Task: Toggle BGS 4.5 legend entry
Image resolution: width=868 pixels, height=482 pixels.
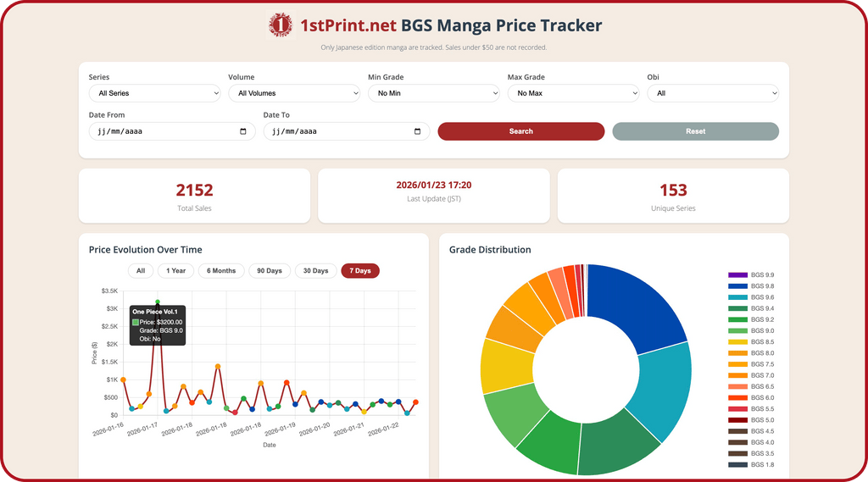Action: coord(751,431)
